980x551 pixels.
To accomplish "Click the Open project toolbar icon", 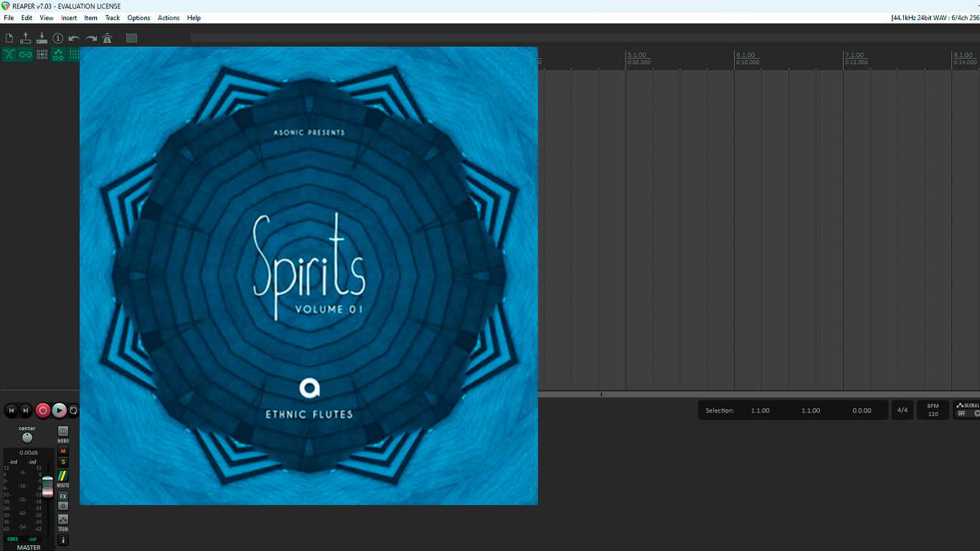I will click(26, 38).
